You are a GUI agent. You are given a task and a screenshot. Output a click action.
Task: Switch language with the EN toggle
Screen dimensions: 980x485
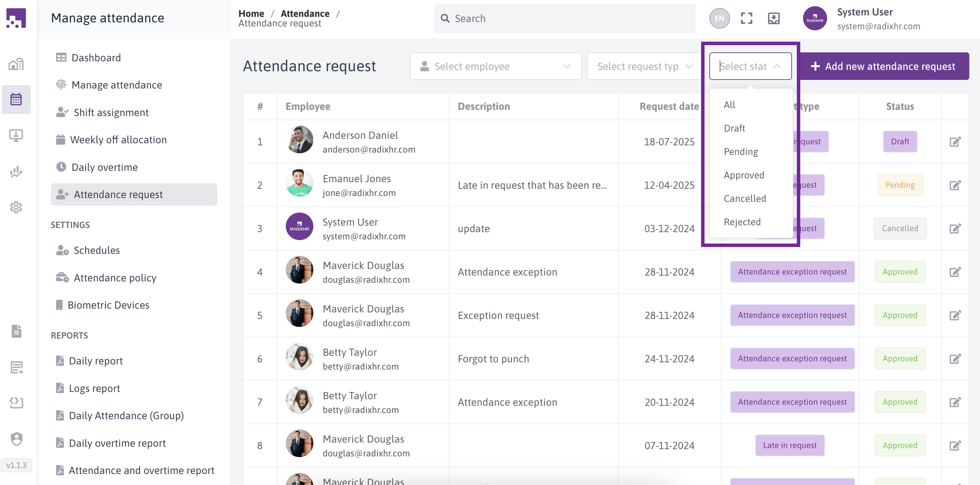point(719,18)
